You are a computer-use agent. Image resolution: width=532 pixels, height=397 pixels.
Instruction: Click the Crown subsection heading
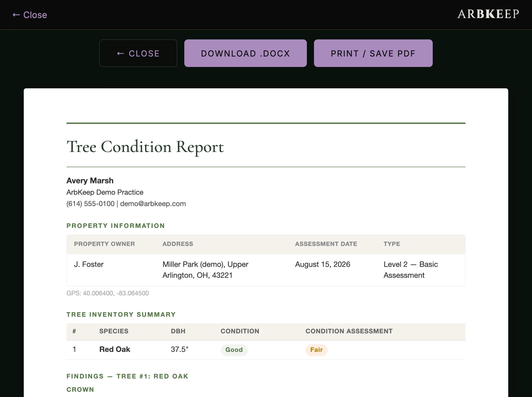80,390
